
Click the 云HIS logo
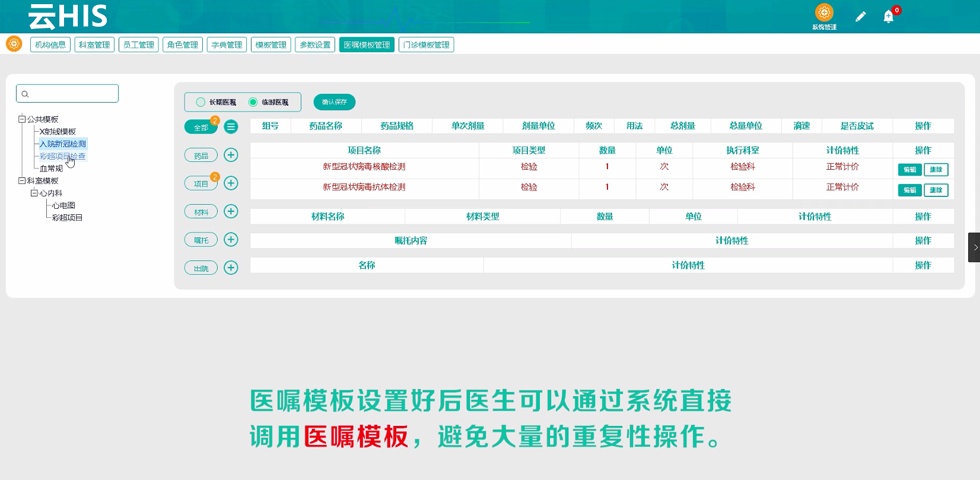tap(68, 17)
